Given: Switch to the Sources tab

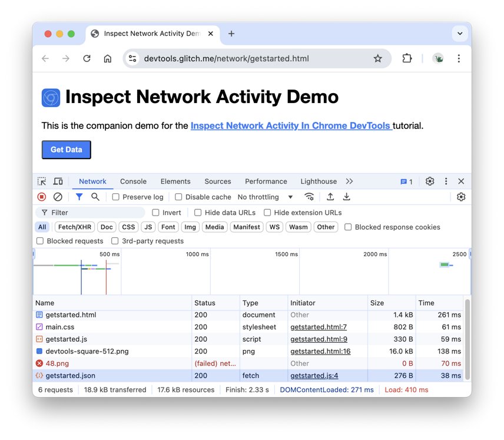Looking at the screenshot, I should 218,181.
